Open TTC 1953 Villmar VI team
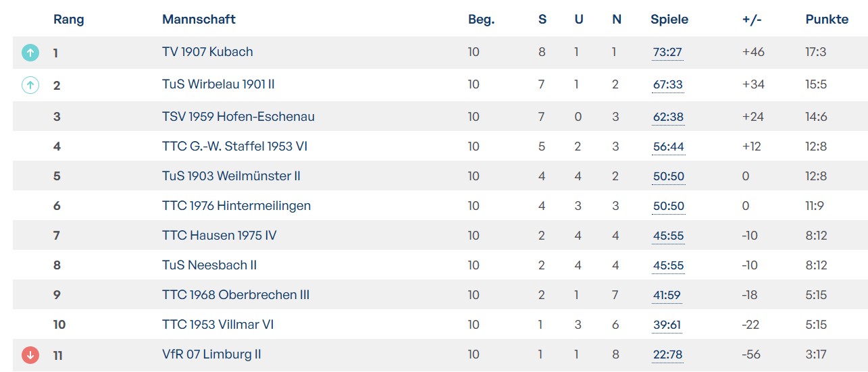 coord(218,325)
